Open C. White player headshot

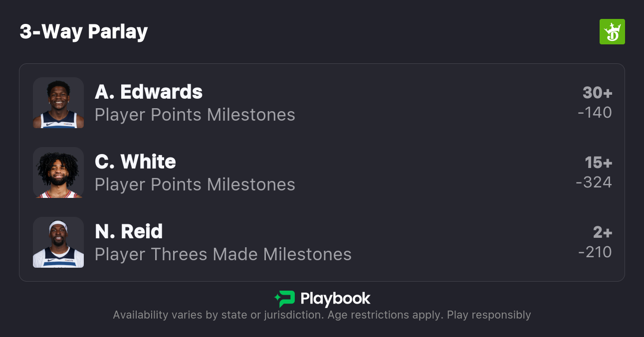tap(58, 172)
